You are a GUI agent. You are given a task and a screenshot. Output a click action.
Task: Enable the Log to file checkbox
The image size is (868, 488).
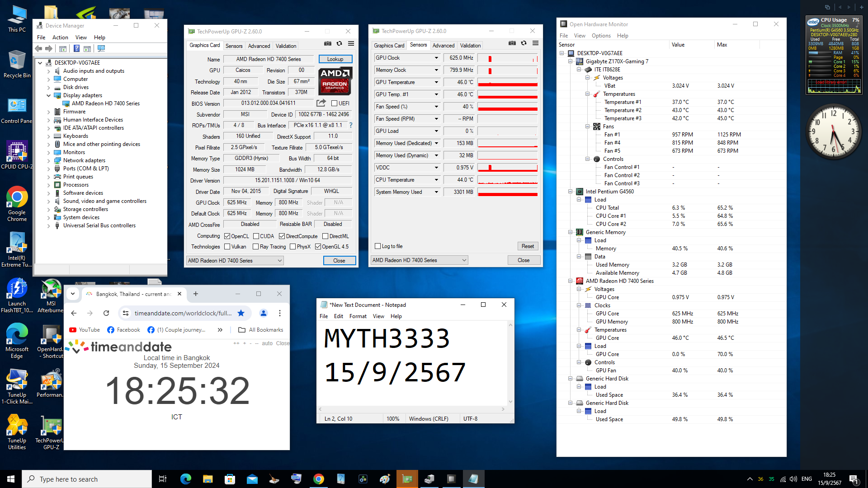[x=378, y=246]
